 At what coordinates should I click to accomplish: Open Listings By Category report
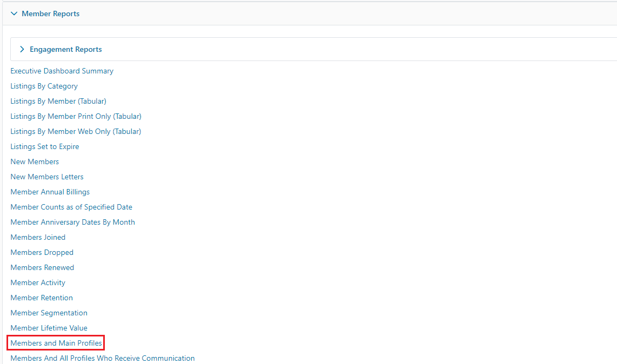[x=44, y=86]
